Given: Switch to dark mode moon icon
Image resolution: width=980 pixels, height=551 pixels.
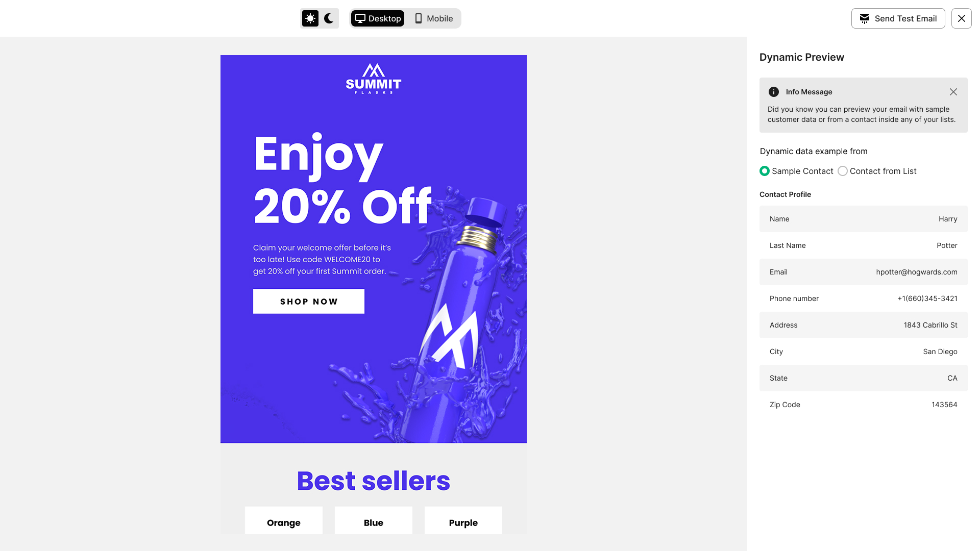Looking at the screenshot, I should pyautogui.click(x=329, y=19).
